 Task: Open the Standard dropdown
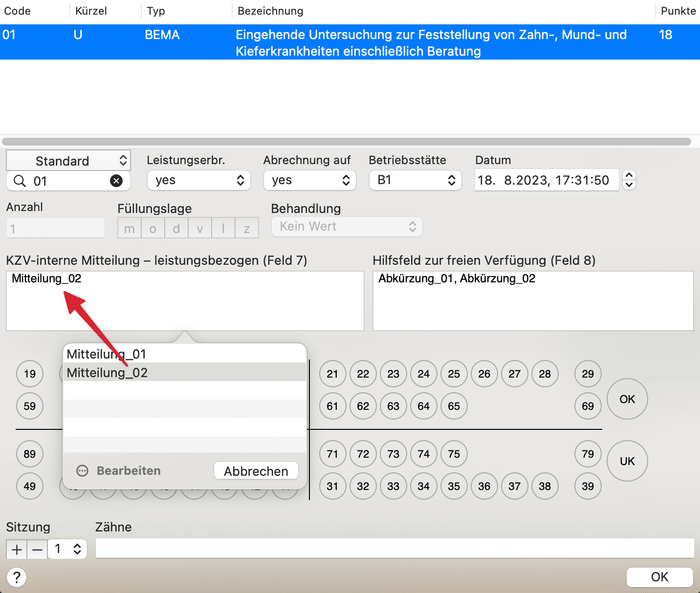(x=68, y=161)
